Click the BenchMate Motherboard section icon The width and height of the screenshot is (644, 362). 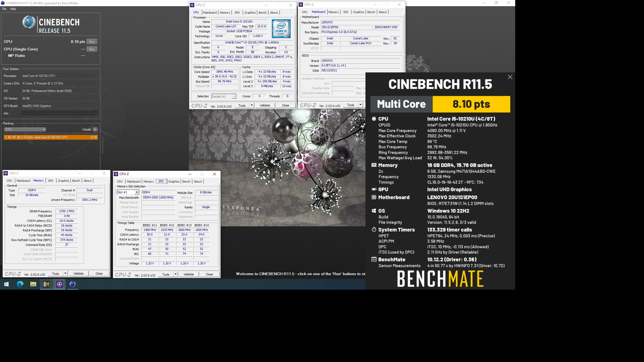coord(374,197)
